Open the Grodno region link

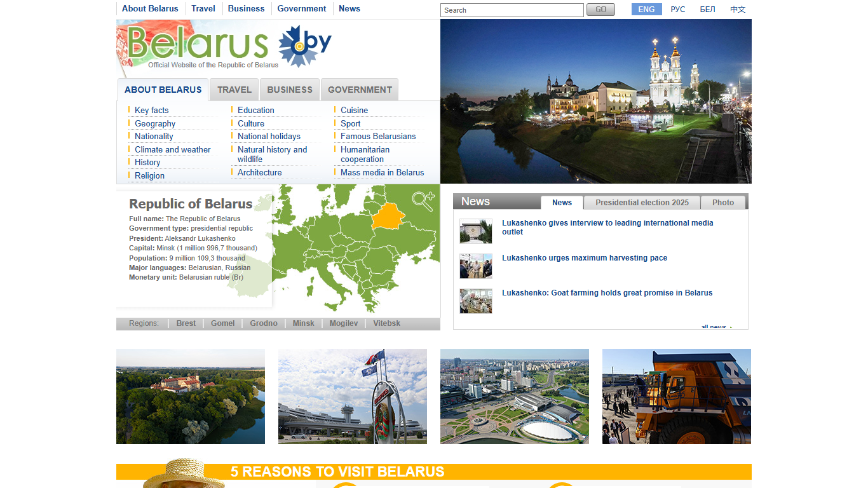tap(264, 323)
